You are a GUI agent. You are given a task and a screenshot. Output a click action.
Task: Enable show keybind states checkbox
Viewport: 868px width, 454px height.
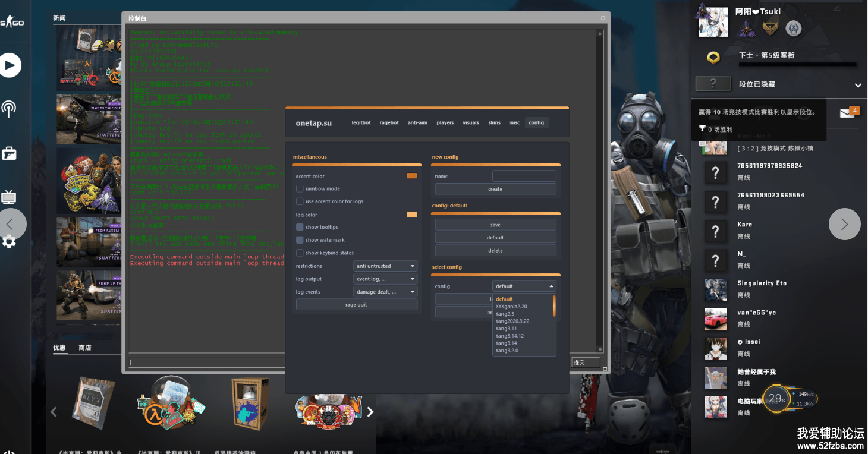pos(300,253)
